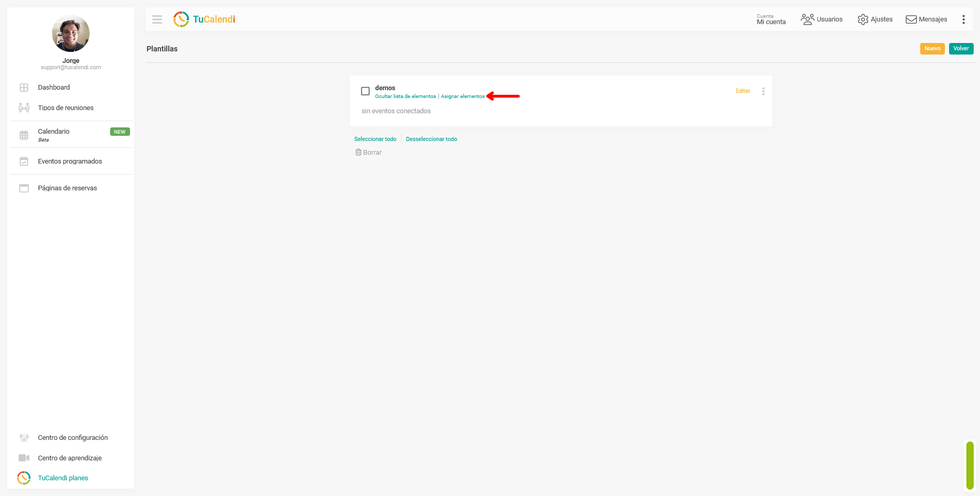This screenshot has height=496, width=980.
Task: Click Desseleccionar todo link
Action: click(x=432, y=139)
